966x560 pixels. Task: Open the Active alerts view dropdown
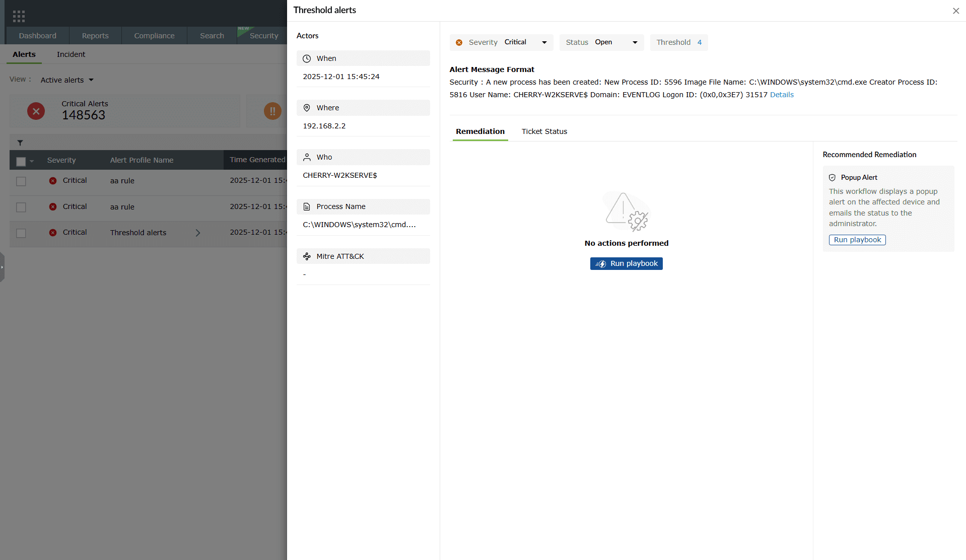click(x=67, y=80)
